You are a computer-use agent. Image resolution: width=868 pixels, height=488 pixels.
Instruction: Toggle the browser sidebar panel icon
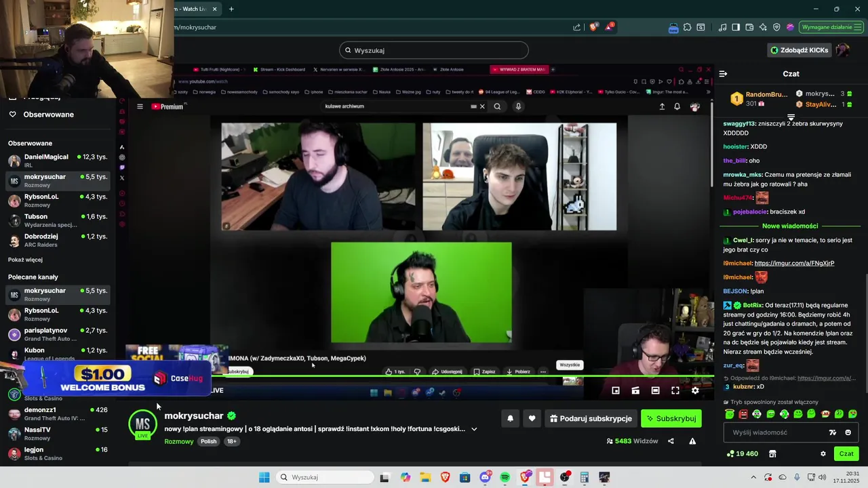coord(736,27)
